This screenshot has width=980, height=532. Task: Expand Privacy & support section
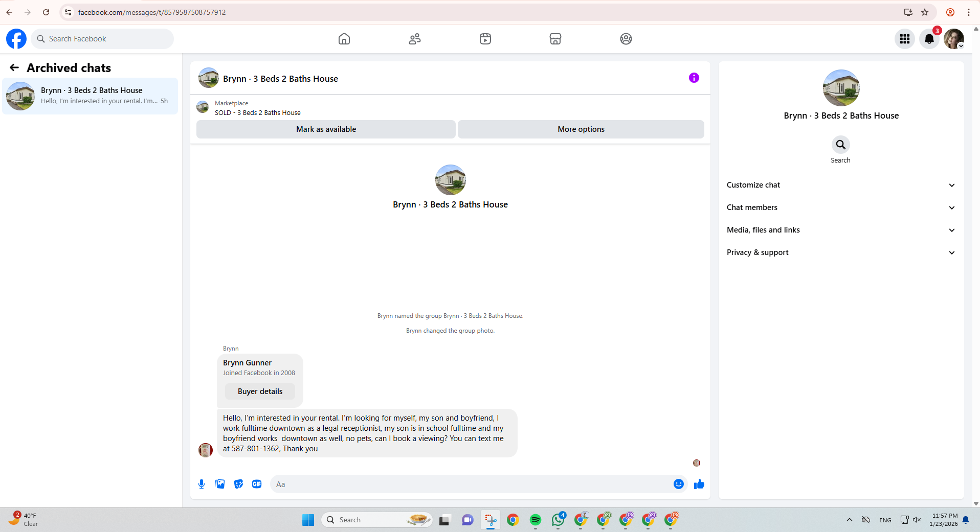click(x=841, y=252)
